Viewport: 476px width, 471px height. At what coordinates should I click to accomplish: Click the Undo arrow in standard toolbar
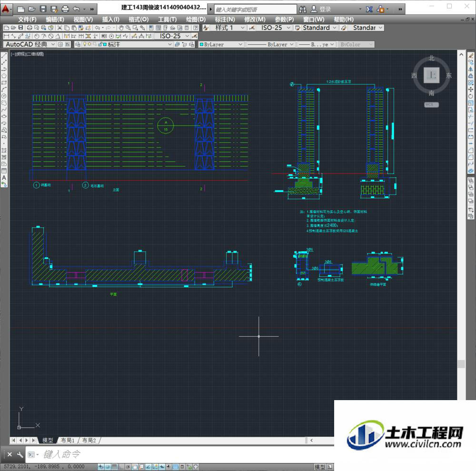click(x=97, y=28)
